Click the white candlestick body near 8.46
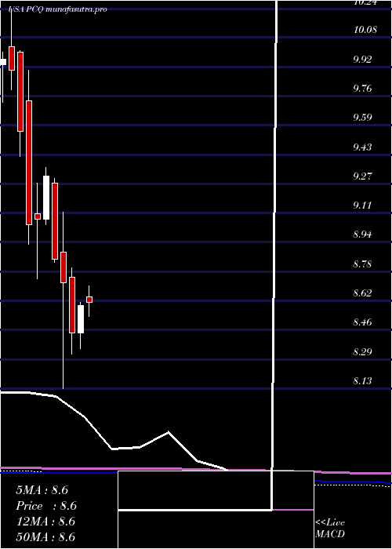This screenshot has width=392, height=549. 81,319
